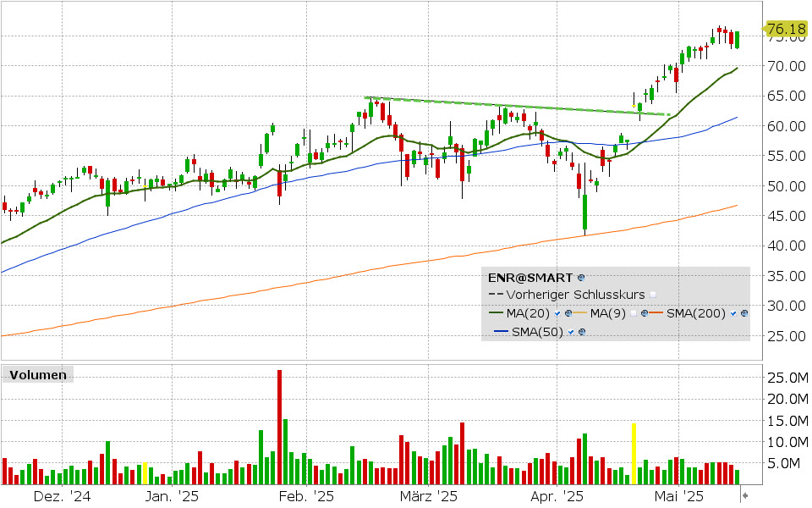Open settings icon next to ENR@SMART
Screen dimensions: 812x508
point(581,278)
